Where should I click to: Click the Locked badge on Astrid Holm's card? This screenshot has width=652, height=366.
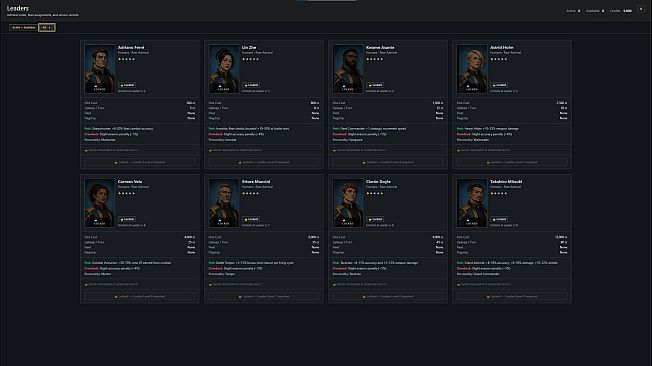click(x=499, y=85)
